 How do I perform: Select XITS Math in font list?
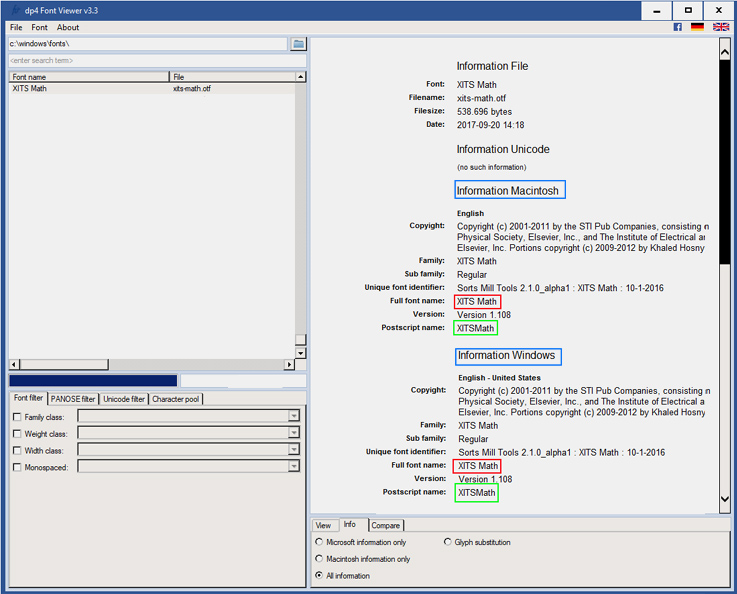click(x=30, y=89)
